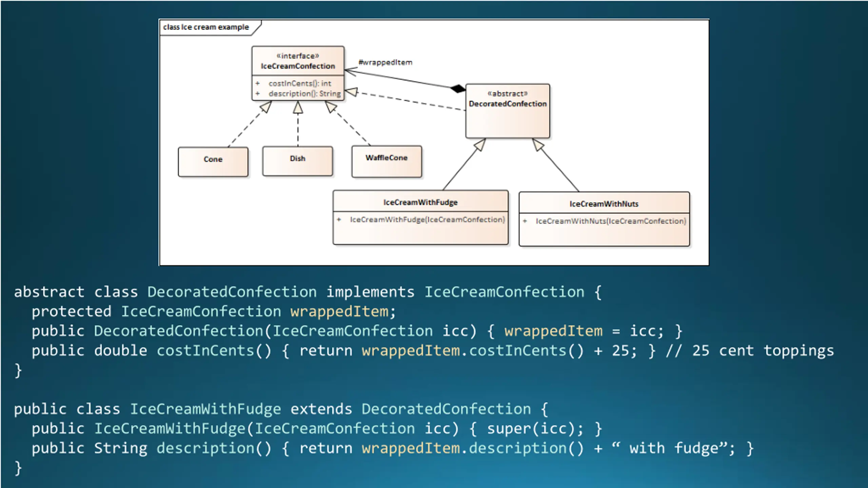This screenshot has height=488, width=868.
Task: Click the IceCreamWithFudge(IceCreamConfection) constructor entry
Action: coord(427,220)
